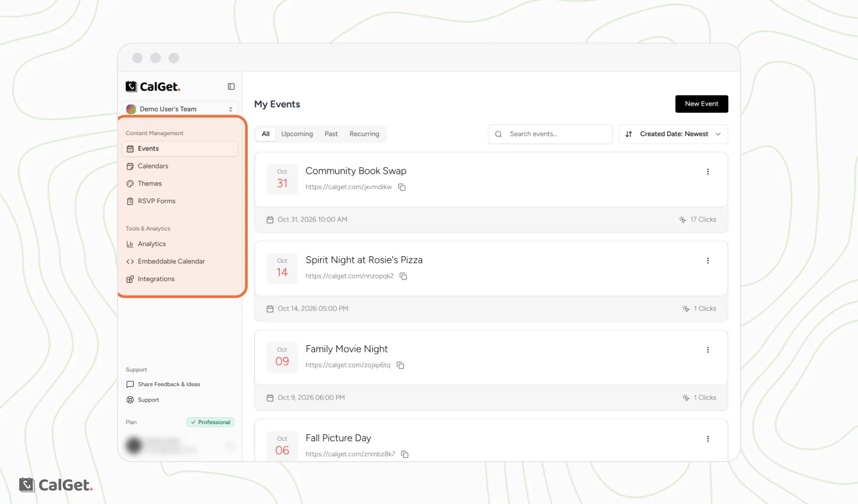This screenshot has width=858, height=504.
Task: Open the calget.com/nnzopqk2 event URL
Action: tap(350, 276)
